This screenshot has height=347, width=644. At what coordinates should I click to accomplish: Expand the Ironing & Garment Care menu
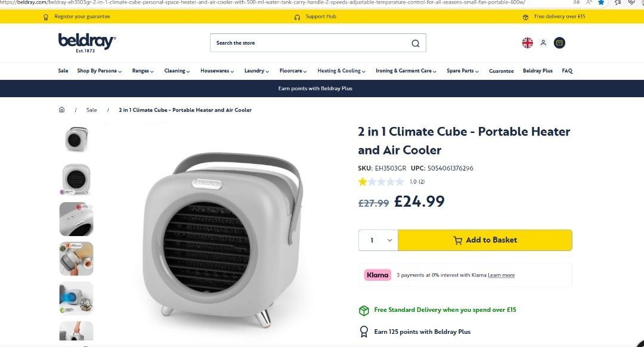[x=405, y=71]
